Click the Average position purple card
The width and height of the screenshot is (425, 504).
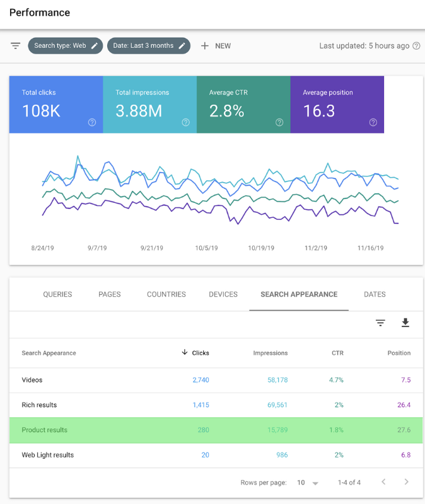point(337,105)
